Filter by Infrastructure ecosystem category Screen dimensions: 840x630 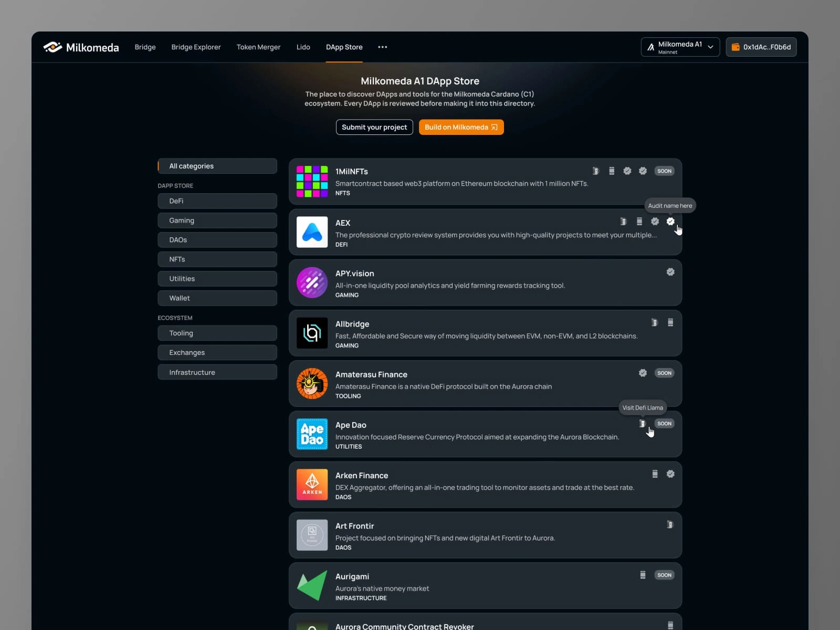217,372
